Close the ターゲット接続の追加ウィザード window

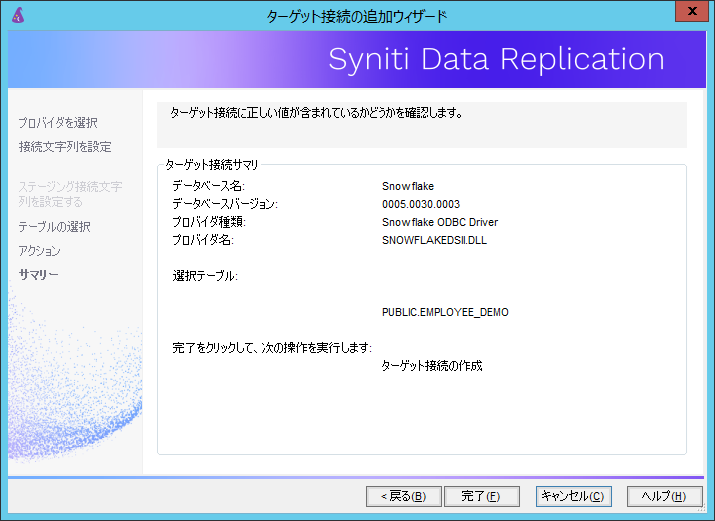point(692,11)
